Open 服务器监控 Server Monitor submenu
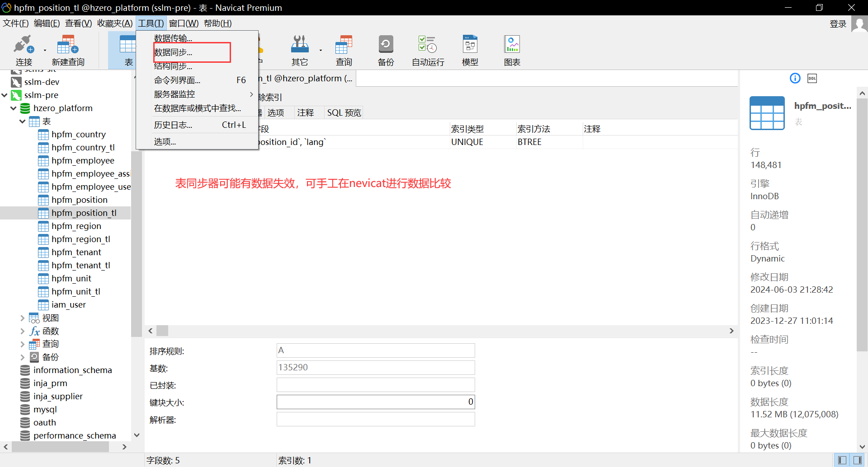 click(x=197, y=94)
